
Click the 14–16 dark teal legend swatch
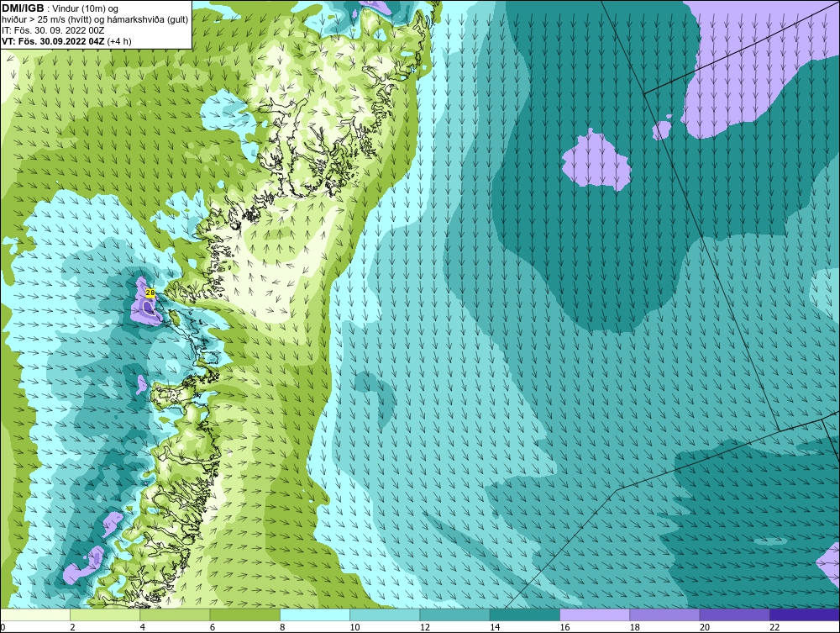pos(525,615)
